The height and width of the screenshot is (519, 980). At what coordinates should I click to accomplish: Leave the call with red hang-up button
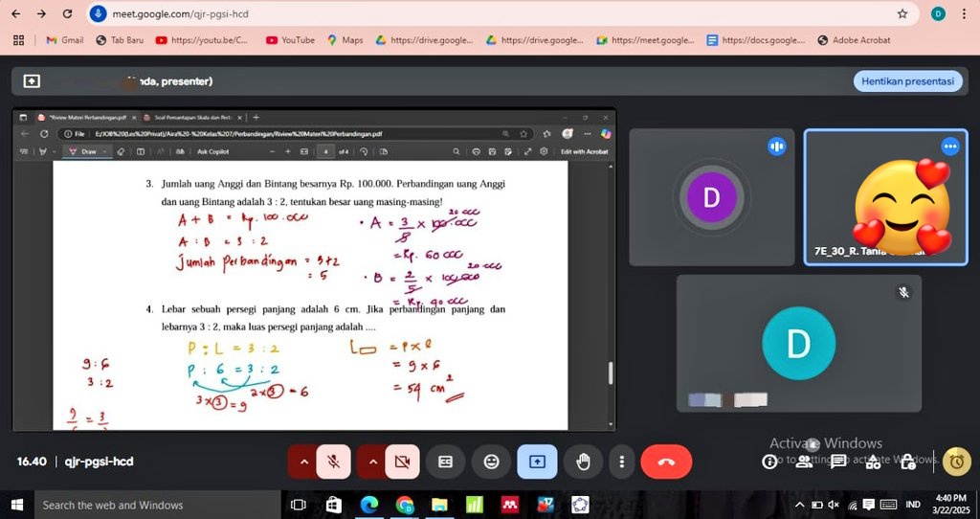(666, 462)
